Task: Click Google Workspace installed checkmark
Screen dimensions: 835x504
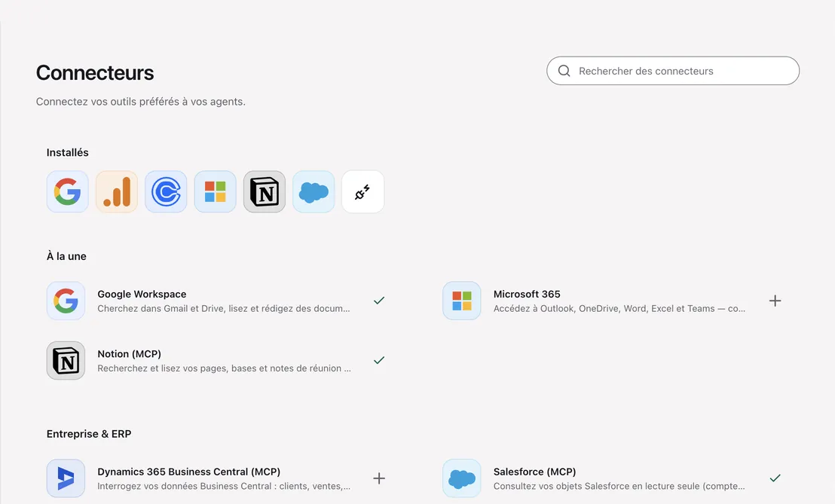Action: pyautogui.click(x=379, y=301)
